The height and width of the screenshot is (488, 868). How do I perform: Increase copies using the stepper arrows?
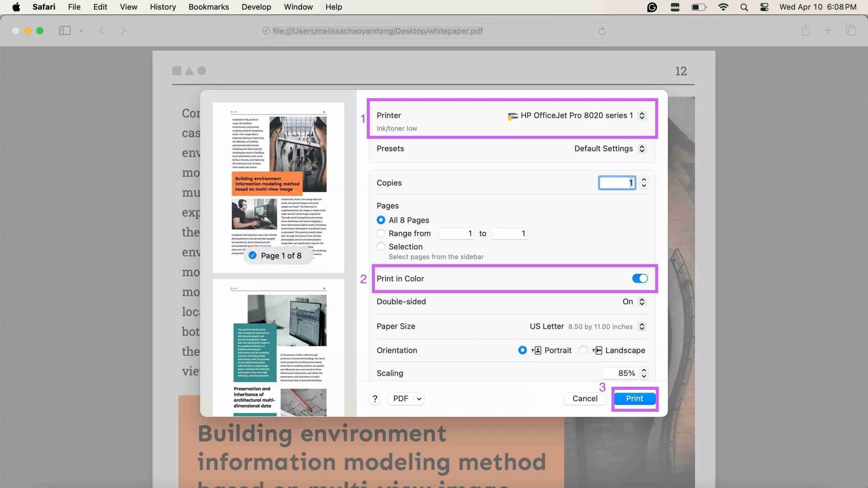(x=644, y=180)
